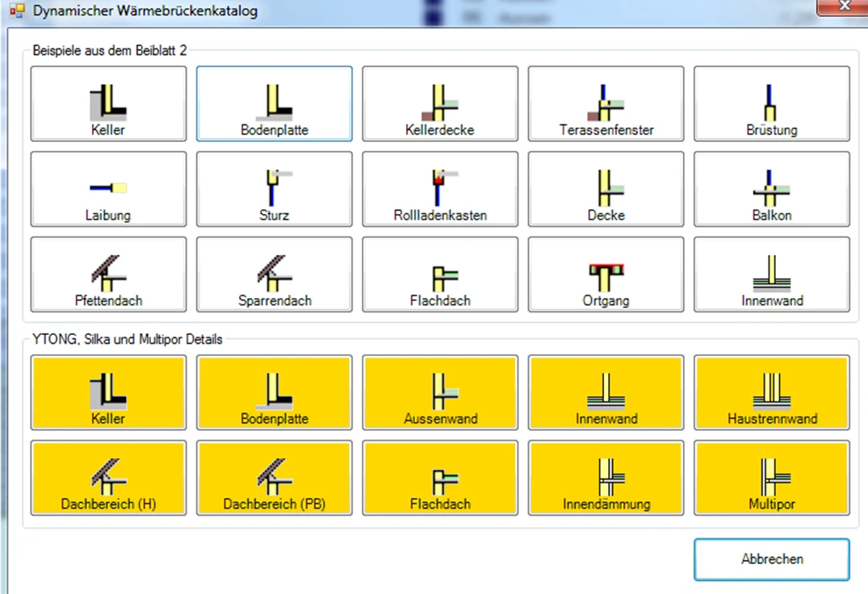The width and height of the screenshot is (868, 594).
Task: Open the Rollladenkasten example
Action: (x=440, y=190)
